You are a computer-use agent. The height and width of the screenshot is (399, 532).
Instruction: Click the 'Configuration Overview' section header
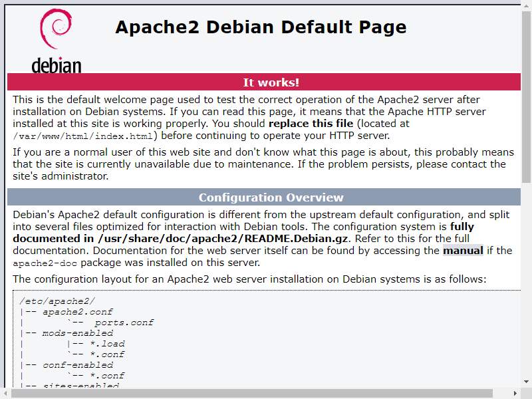[x=271, y=198]
